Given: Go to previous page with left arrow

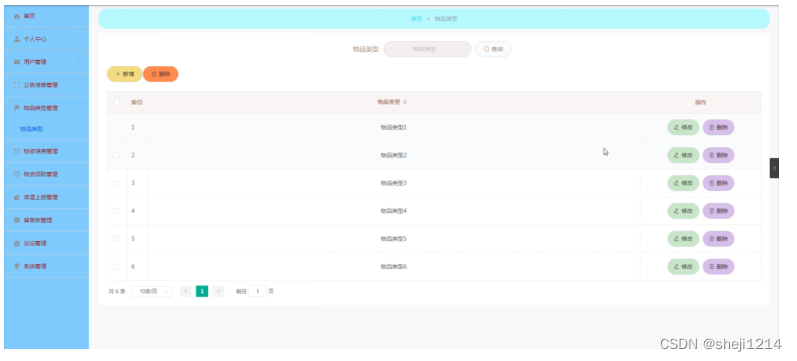Looking at the screenshot, I should pyautogui.click(x=186, y=291).
